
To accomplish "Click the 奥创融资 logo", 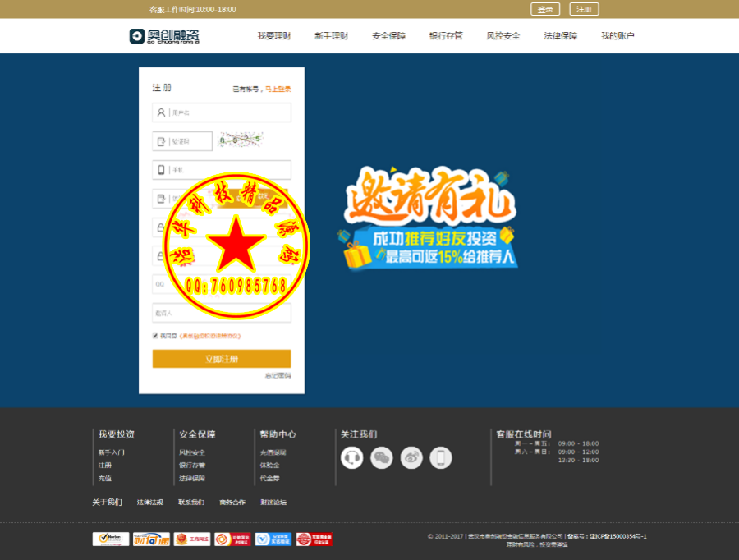I will 164,36.
